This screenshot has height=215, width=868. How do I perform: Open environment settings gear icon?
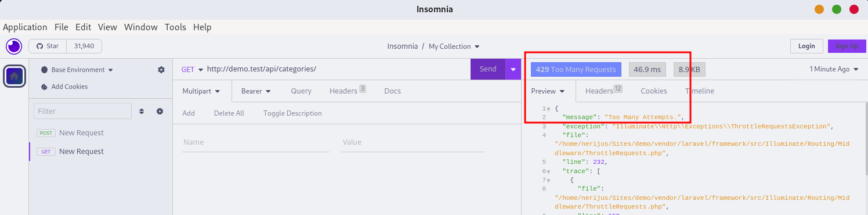[161, 70]
